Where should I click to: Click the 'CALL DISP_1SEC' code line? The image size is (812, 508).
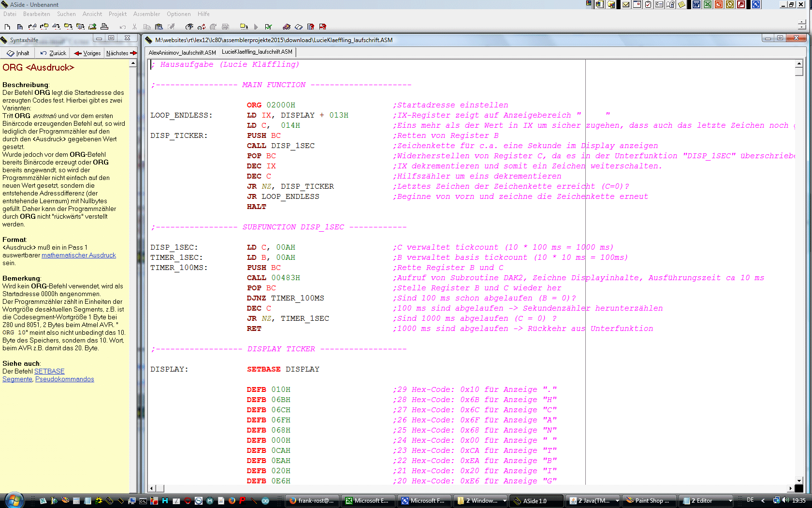coord(280,146)
